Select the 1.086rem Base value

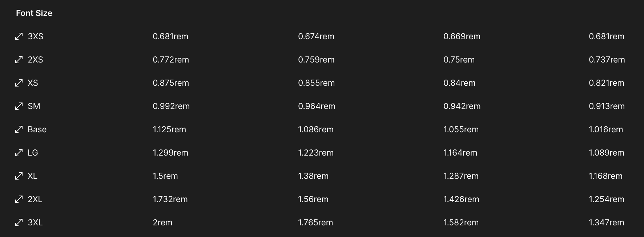click(x=316, y=129)
